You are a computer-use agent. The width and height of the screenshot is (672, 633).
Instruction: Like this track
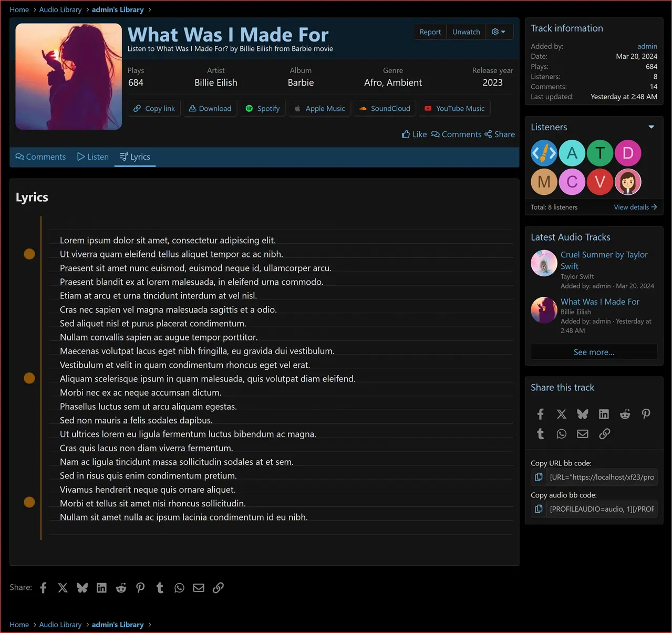pyautogui.click(x=414, y=134)
